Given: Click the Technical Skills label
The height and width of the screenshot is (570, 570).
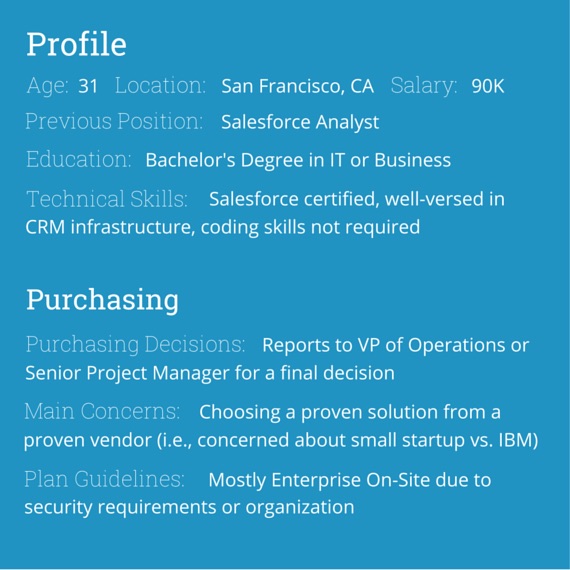Looking at the screenshot, I should click(107, 199).
